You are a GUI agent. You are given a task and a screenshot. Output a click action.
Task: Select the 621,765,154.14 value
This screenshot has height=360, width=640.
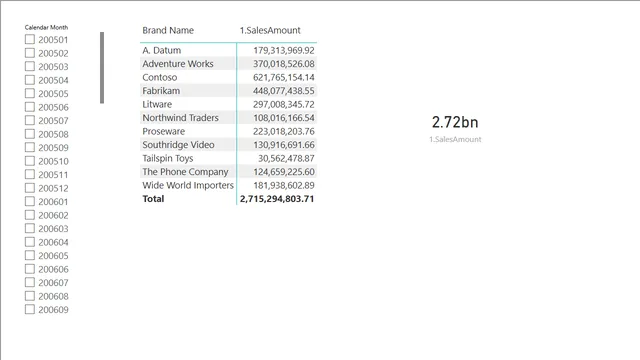coord(284,77)
